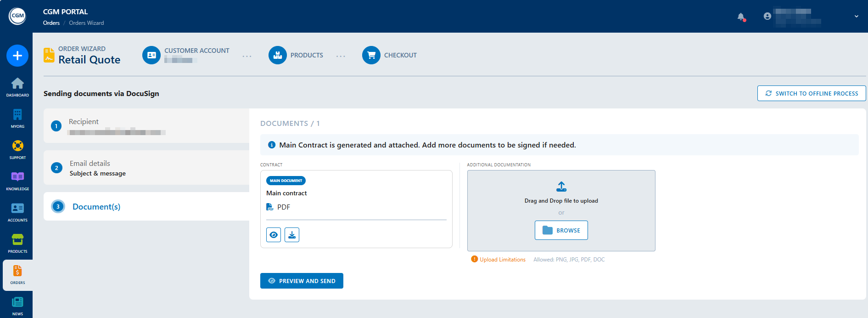Click the Orders Wizard breadcrumb
868x318 pixels.
[86, 23]
